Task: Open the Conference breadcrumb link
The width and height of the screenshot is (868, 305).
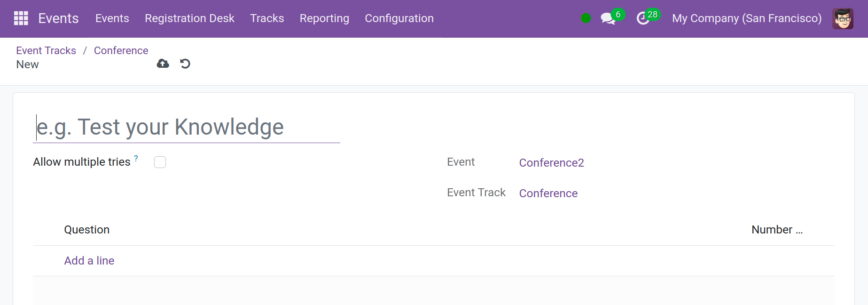Action: (121, 50)
